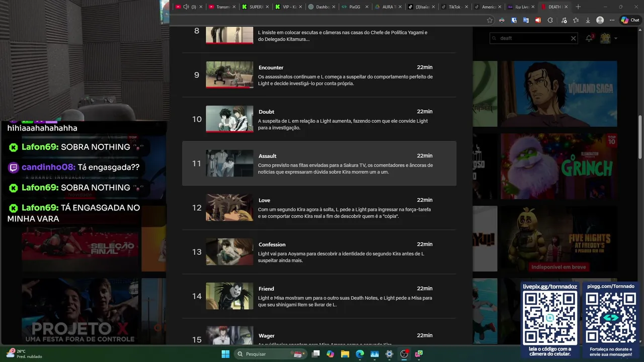This screenshot has height=362, width=644.
Task: Click the search box containing 'deaft'
Action: pyautogui.click(x=533, y=38)
